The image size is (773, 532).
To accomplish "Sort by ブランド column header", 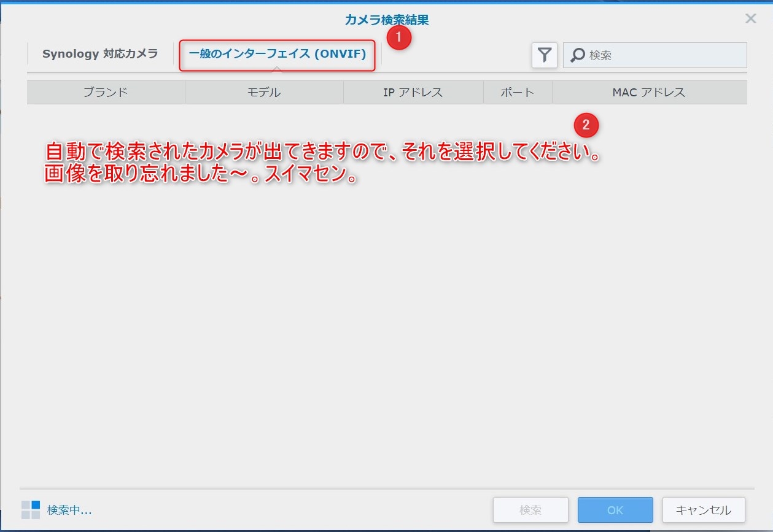I will [x=106, y=93].
